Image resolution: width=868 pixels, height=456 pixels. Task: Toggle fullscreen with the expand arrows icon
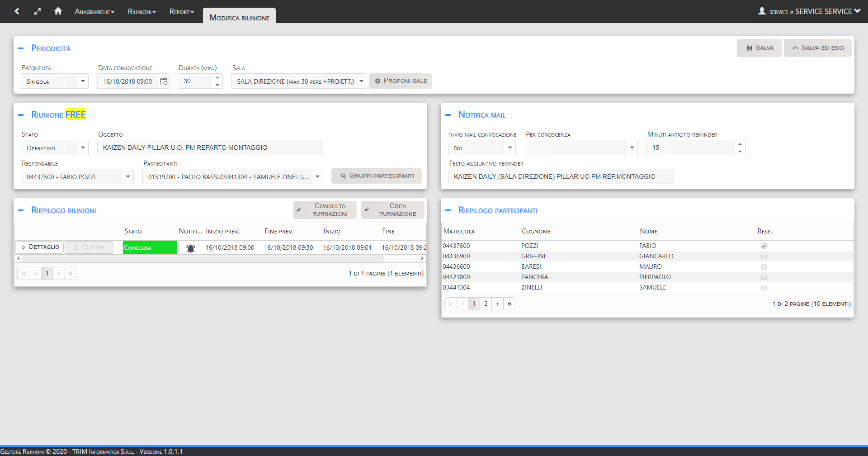tap(38, 11)
